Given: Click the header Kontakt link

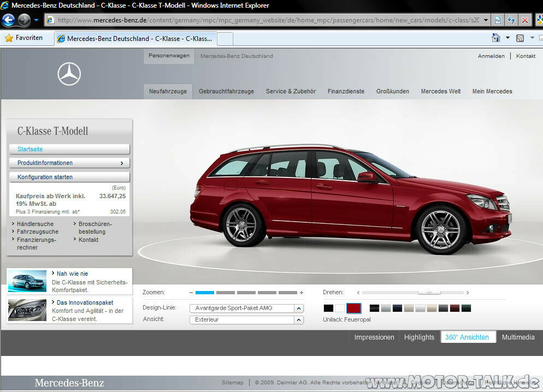Looking at the screenshot, I should [526, 56].
